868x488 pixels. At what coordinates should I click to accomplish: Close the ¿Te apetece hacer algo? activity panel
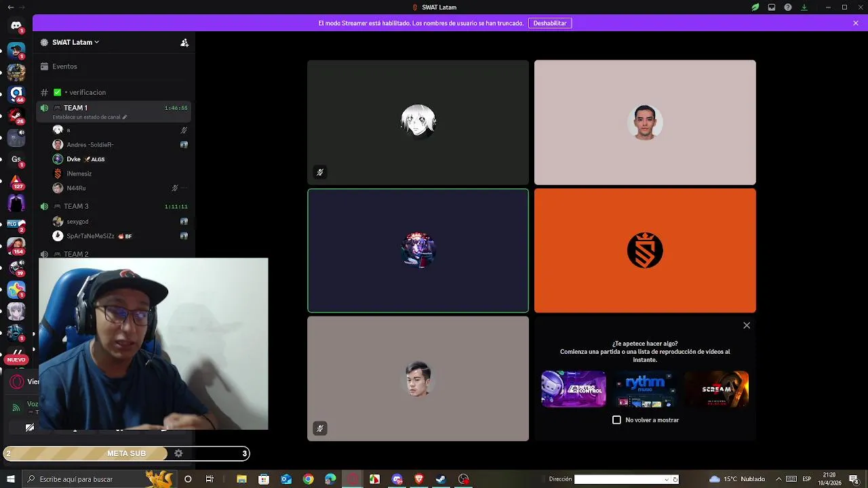coord(747,325)
